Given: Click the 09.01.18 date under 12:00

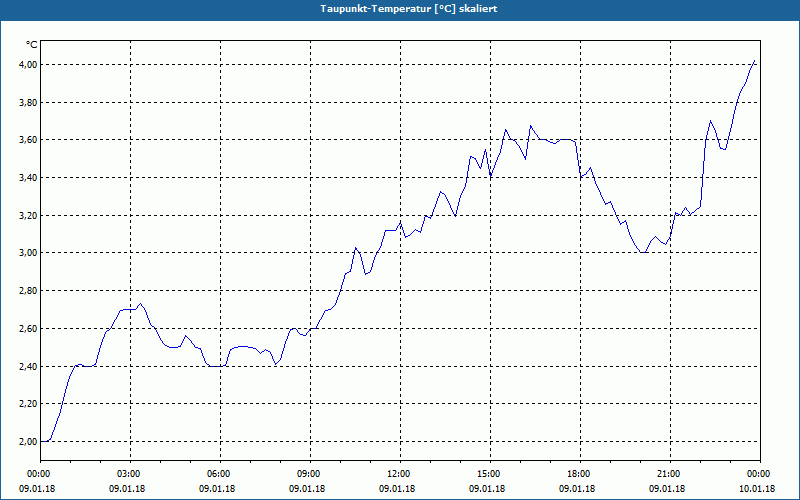Looking at the screenshot, I should tap(397, 489).
